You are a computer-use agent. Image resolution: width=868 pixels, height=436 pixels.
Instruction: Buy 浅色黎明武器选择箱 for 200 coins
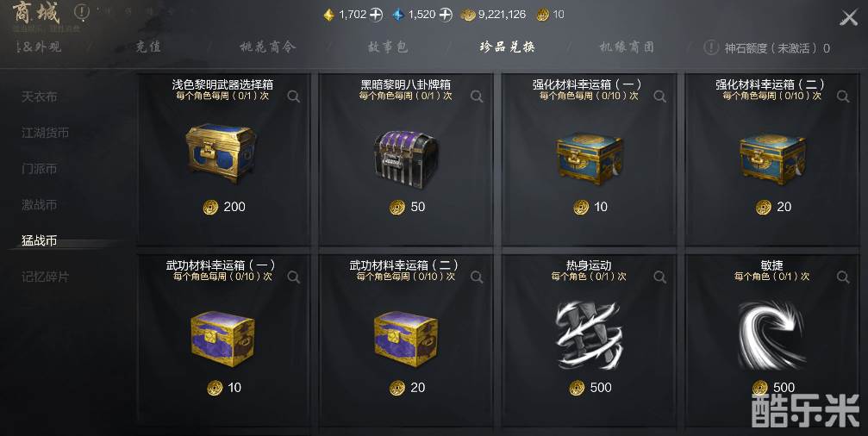tap(224, 207)
